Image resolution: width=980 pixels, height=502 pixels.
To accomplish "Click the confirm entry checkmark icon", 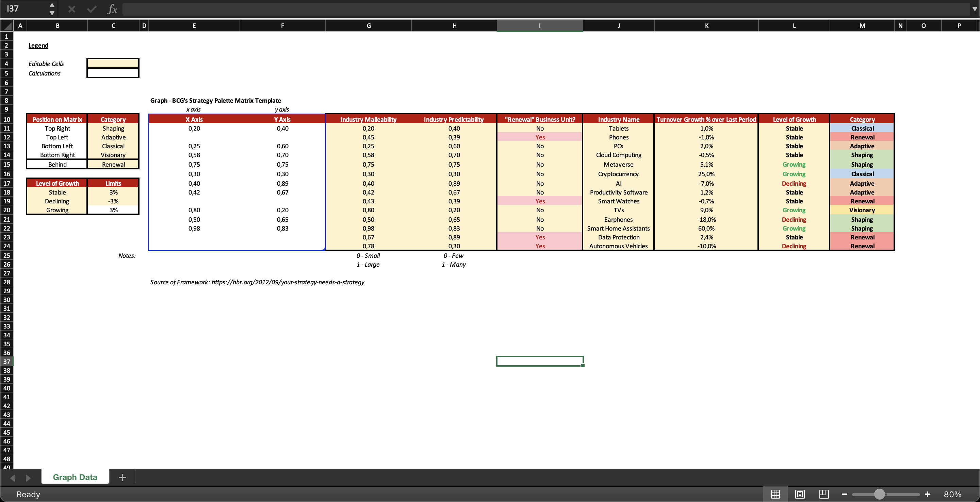I will click(92, 9).
